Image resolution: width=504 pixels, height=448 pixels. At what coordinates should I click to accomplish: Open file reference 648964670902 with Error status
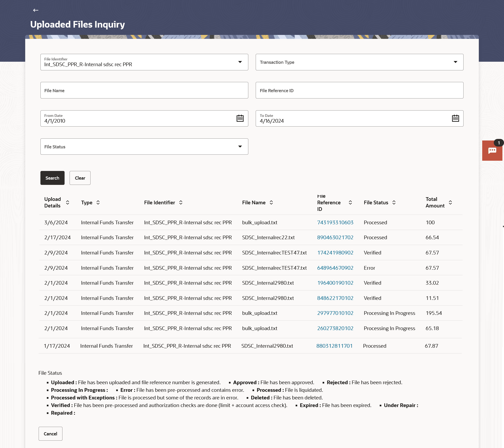(335, 268)
